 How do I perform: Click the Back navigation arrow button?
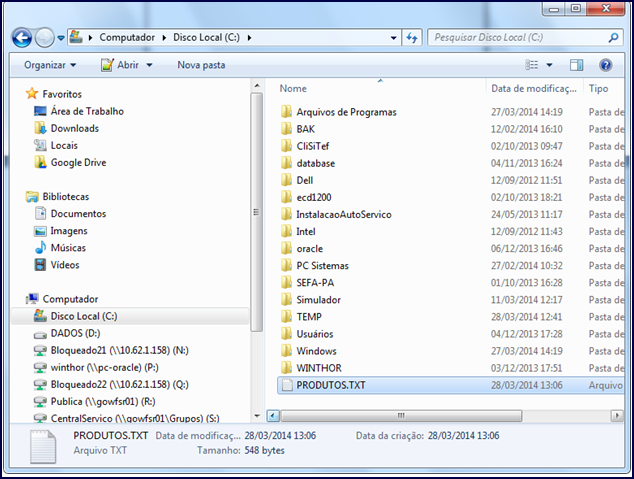click(x=22, y=38)
